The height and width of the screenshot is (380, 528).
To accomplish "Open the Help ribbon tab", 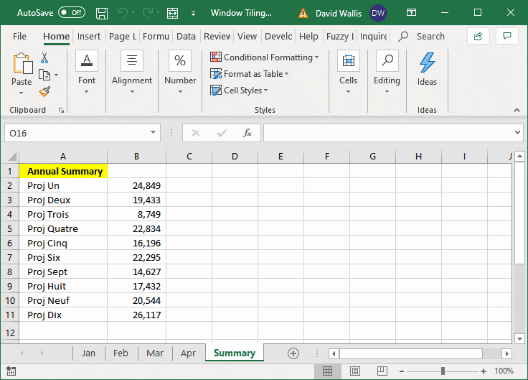I will point(308,36).
